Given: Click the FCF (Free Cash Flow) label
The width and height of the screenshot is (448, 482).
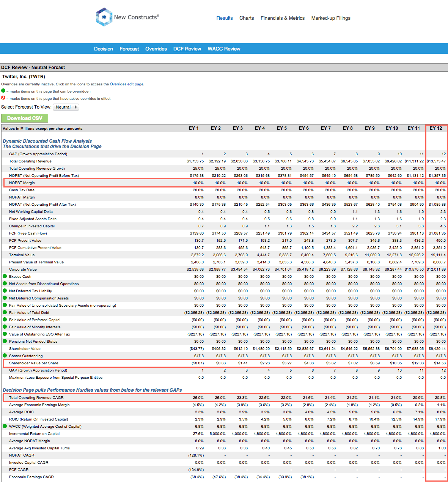Looking at the screenshot, I should (x=28, y=233).
